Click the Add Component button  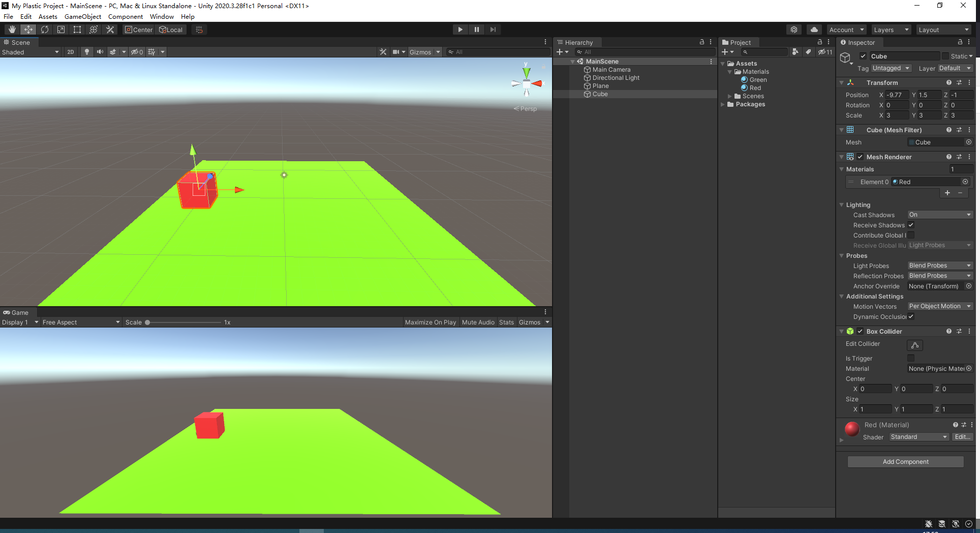905,461
